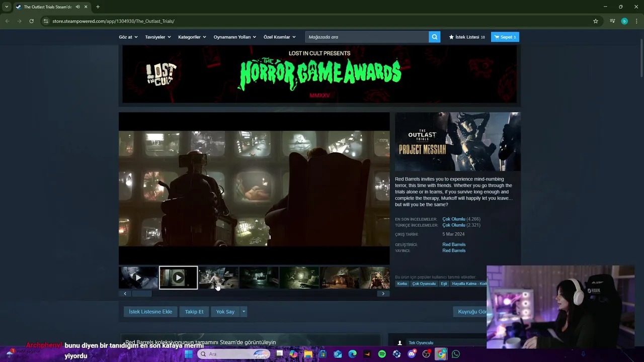
Task: Expand the Kategoriler menu
Action: tap(192, 37)
